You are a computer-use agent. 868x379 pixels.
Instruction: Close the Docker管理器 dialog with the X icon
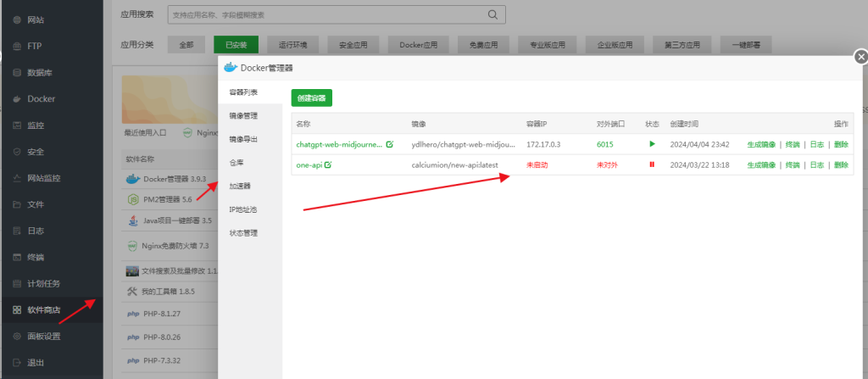860,58
